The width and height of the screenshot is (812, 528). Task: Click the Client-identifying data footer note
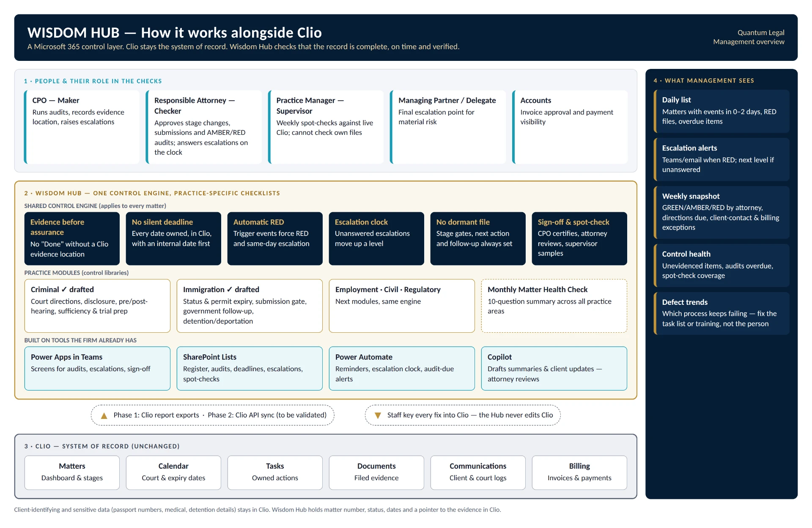(x=258, y=510)
